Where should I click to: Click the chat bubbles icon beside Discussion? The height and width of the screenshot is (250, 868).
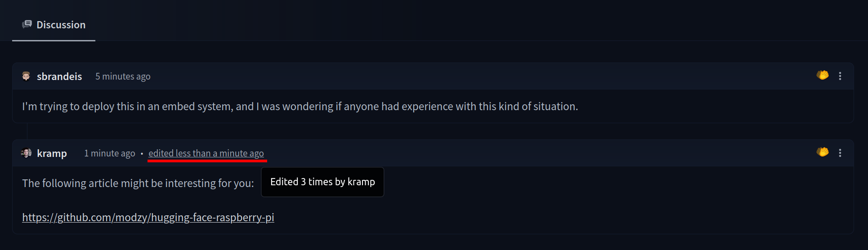tap(27, 24)
